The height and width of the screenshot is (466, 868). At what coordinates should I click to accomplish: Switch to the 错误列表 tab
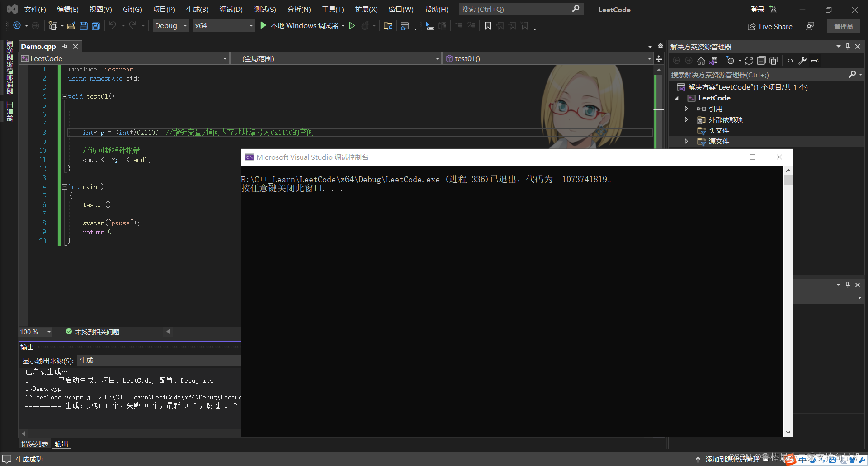pyautogui.click(x=35, y=444)
